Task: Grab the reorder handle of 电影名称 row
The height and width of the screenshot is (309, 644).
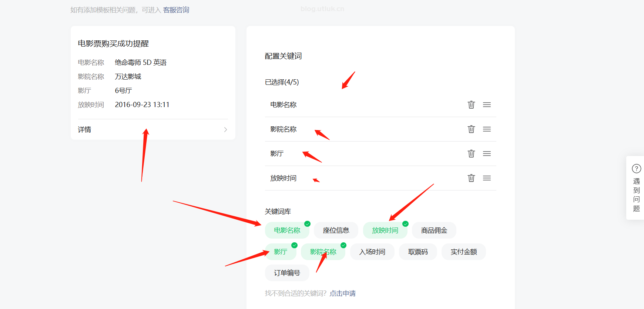Action: tap(487, 104)
